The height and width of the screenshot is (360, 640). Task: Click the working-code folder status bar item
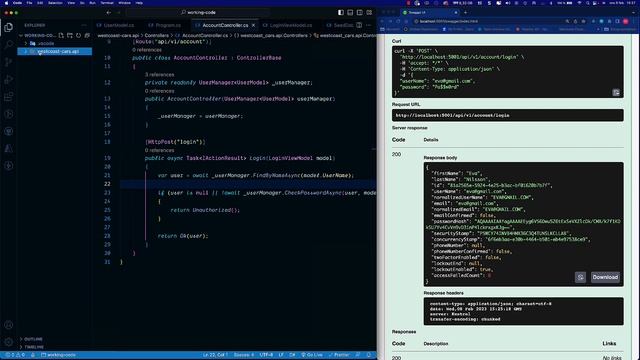[x=58, y=355]
